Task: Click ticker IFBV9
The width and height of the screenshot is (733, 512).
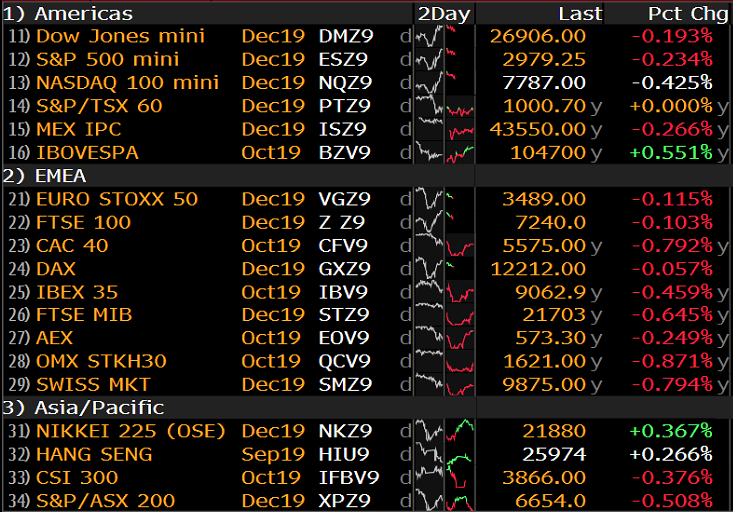Action: click(349, 477)
